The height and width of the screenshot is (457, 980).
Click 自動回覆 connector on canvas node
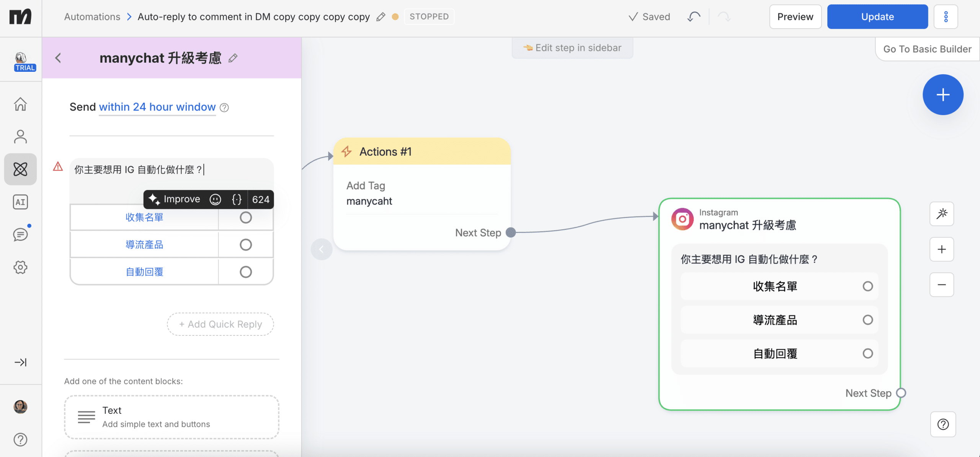(867, 353)
